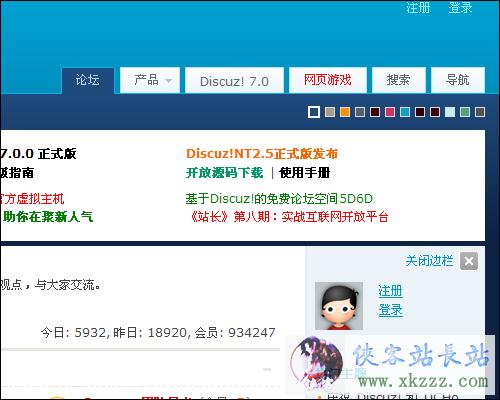This screenshot has height=400, width=500.
Task: Open the Discuz!NT2.5正式版发布 announcement
Action: pyautogui.click(x=262, y=154)
